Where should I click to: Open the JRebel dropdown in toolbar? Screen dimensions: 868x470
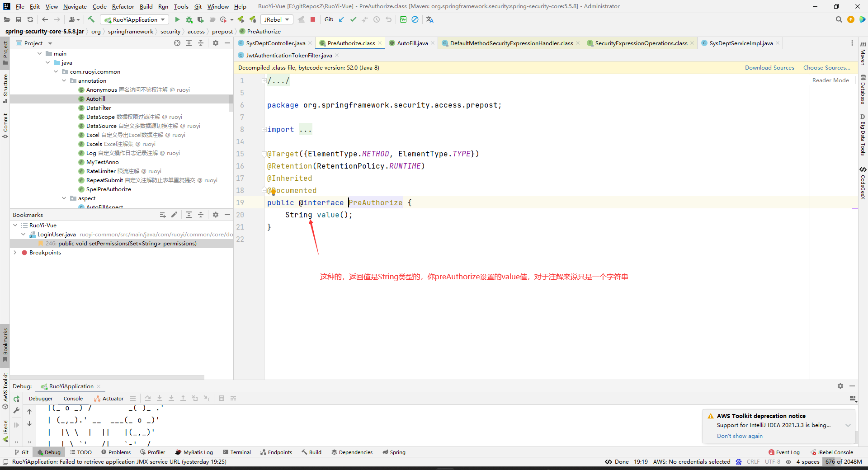click(277, 19)
